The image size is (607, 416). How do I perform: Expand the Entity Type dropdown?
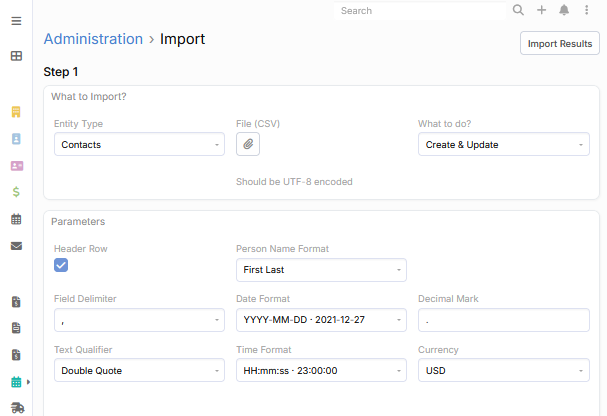point(139,144)
